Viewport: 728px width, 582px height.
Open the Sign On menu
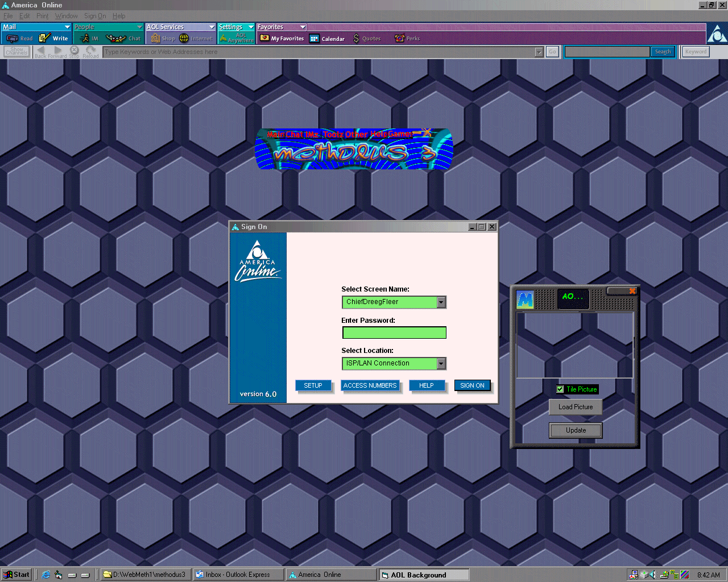click(x=95, y=16)
